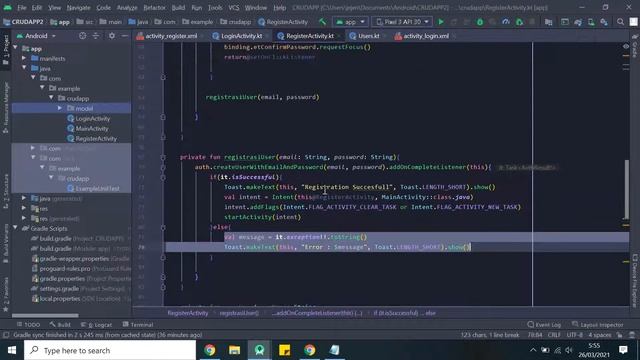Open the Resource Manager side tab
This screenshot has height=360, width=640.
(x=6, y=107)
